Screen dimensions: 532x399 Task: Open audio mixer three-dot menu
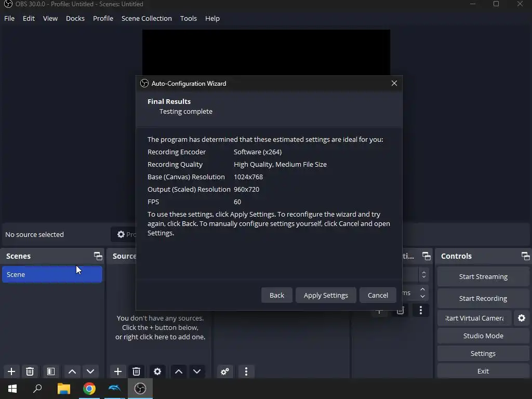coord(246,371)
